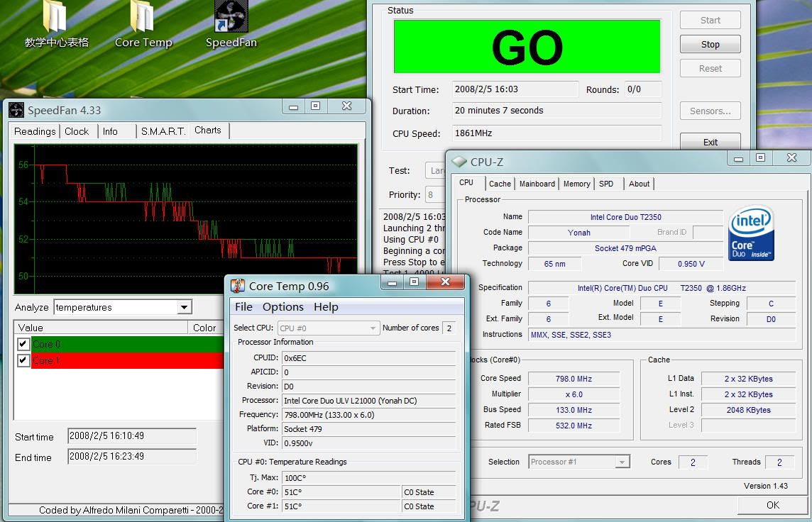Click the SpeedFan Start time field
Image resolution: width=812 pixels, height=522 pixels.
click(132, 436)
